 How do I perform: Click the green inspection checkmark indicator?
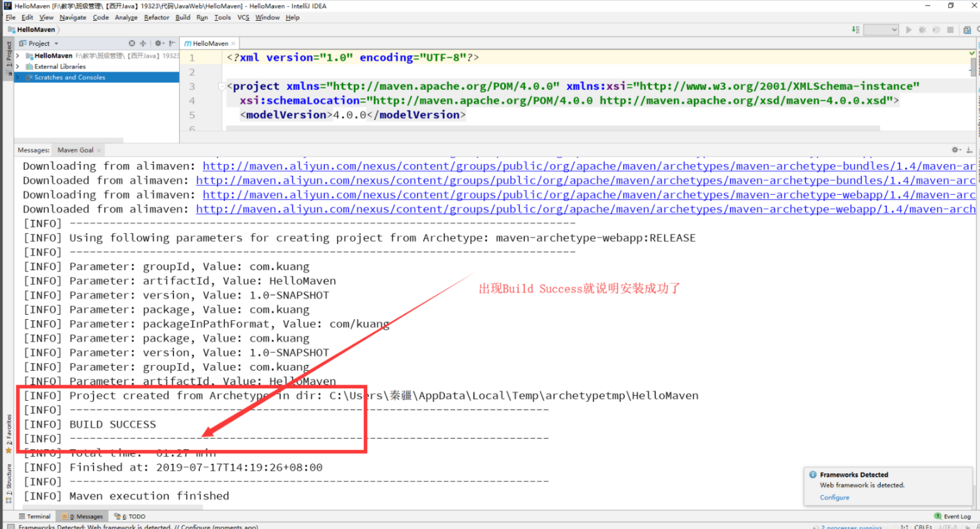(x=973, y=54)
